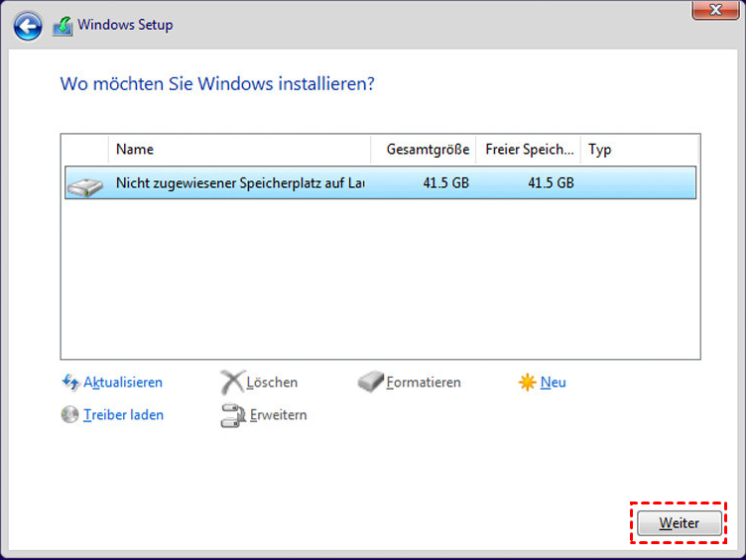Click the Aktualisieren refresh arrows icon

70,382
